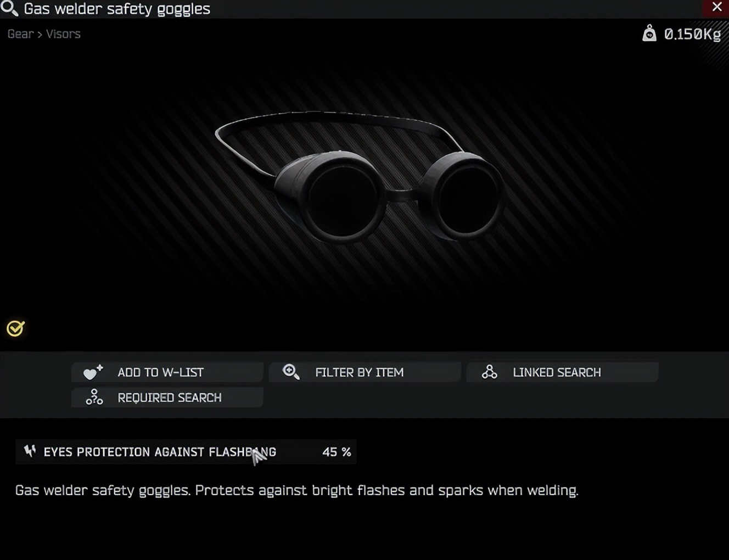Select Filter by Item button
The image size is (729, 560).
365,372
